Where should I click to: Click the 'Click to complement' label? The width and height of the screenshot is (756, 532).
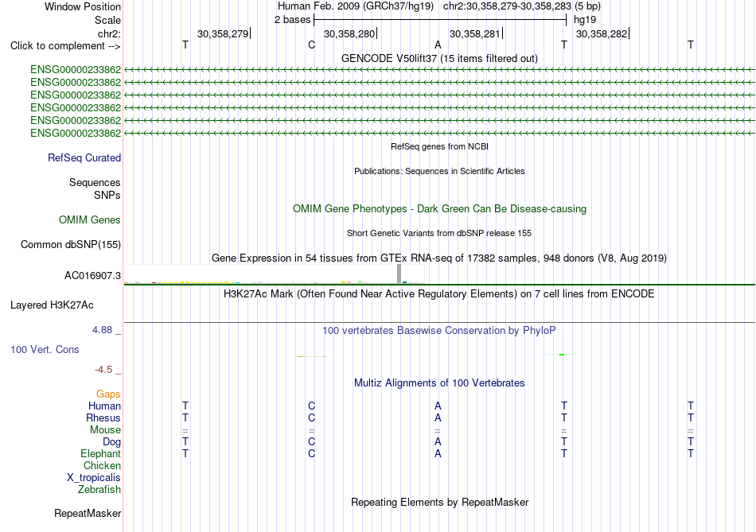(65, 46)
